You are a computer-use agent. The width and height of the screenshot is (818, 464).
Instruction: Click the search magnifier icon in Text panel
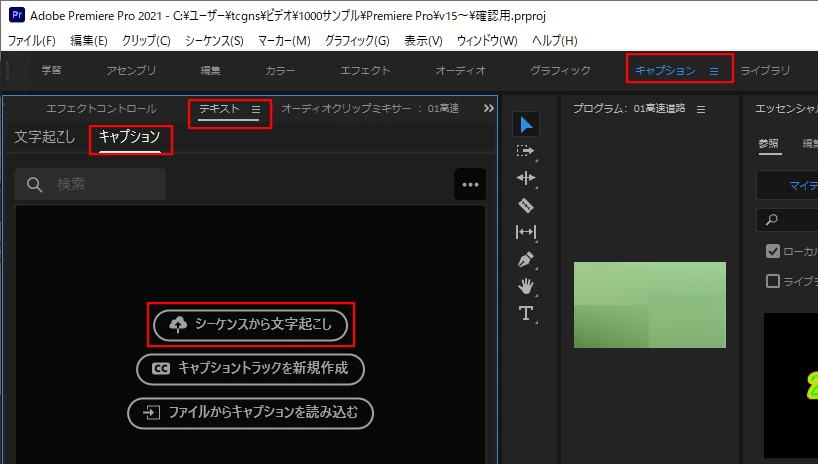coord(34,184)
